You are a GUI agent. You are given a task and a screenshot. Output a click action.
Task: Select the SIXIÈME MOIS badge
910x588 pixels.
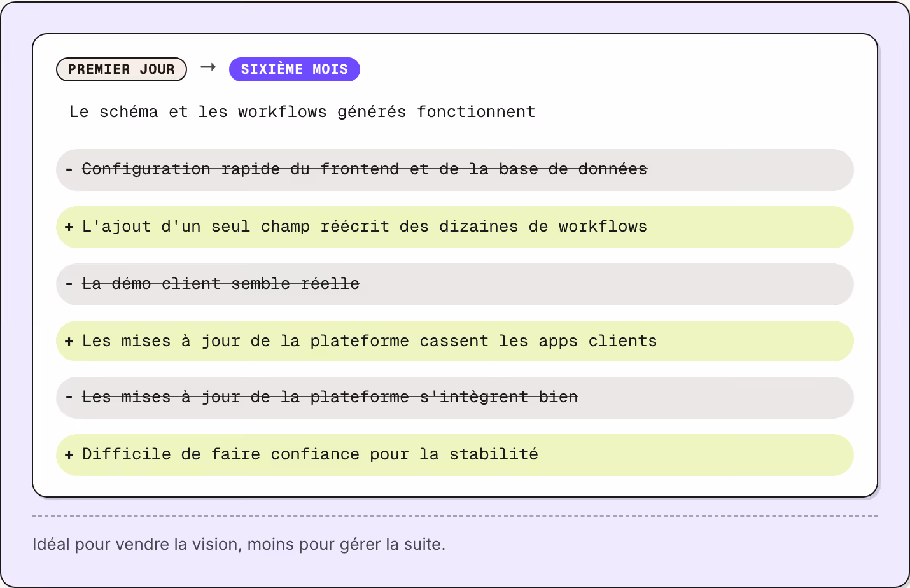(x=295, y=69)
